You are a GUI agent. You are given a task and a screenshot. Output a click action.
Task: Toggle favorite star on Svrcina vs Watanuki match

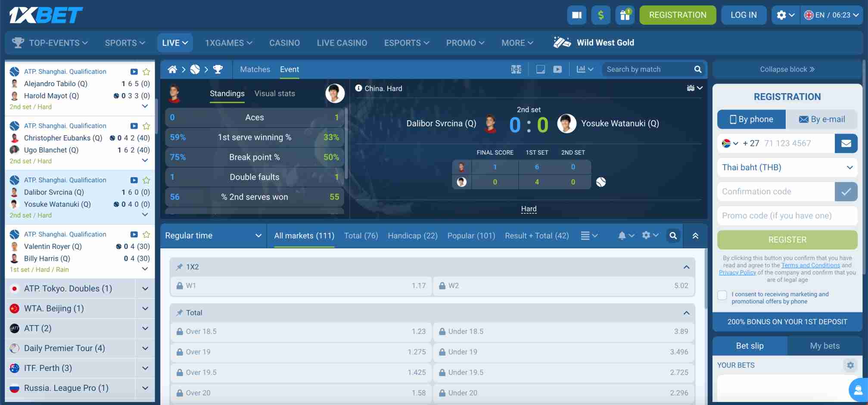coord(146,180)
